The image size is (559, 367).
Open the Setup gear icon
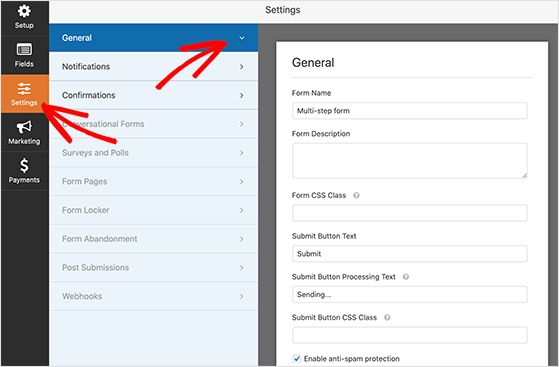click(x=24, y=11)
